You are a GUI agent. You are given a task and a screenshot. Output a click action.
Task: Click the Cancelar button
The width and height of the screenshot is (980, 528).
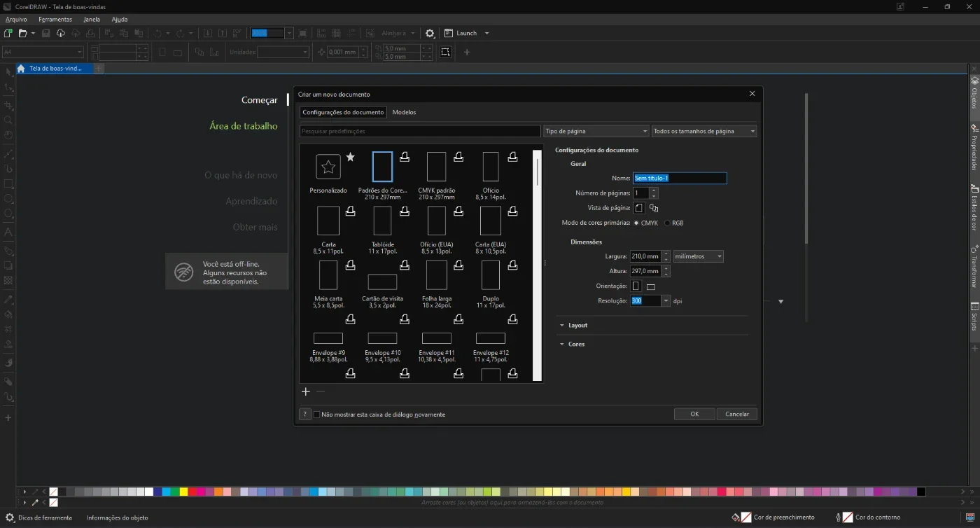[x=737, y=414]
